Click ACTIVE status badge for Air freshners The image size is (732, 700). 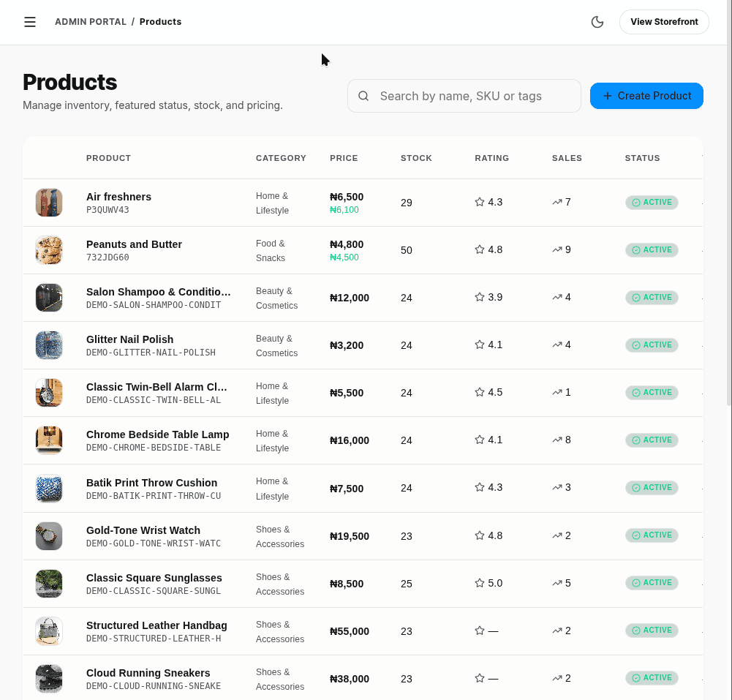coord(652,202)
